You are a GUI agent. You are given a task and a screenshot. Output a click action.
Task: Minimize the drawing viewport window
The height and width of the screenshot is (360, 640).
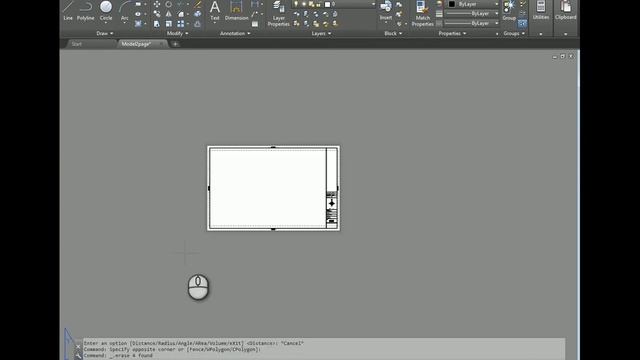[x=555, y=57]
